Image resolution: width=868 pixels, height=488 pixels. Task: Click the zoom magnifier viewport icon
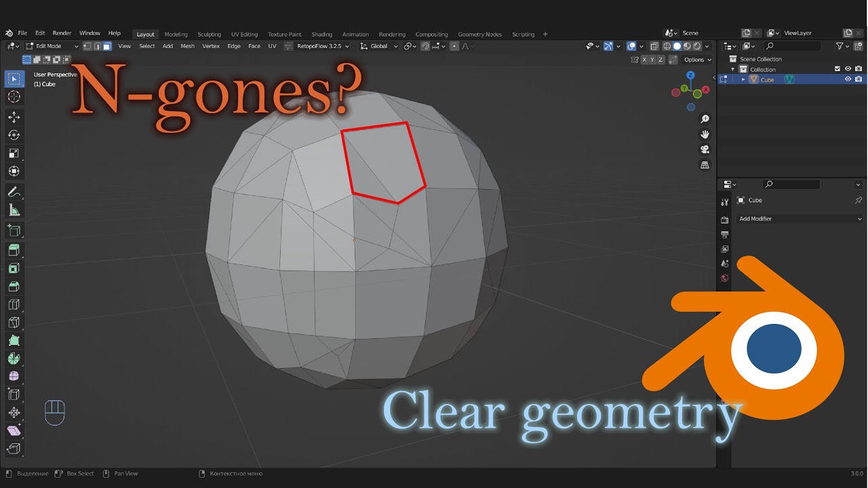pyautogui.click(x=705, y=119)
